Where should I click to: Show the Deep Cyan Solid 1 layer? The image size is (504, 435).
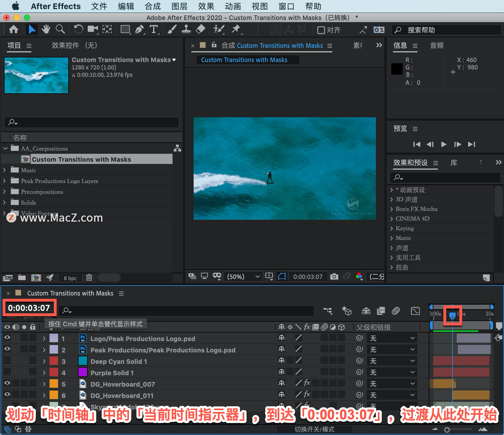(7, 360)
